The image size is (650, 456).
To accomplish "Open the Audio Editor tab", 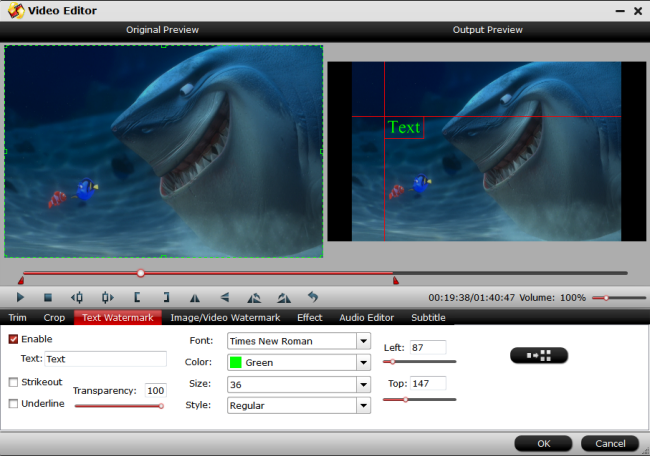I will pyautogui.click(x=366, y=318).
